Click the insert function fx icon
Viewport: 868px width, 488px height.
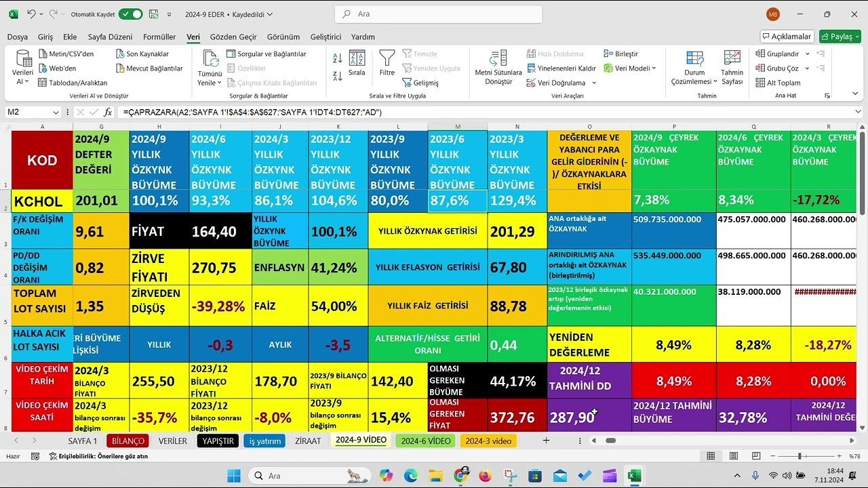tap(108, 112)
